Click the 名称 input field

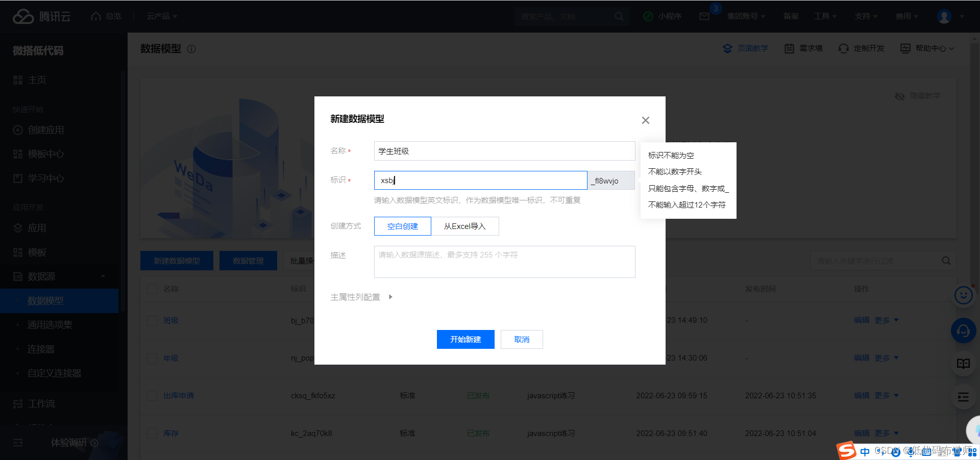505,151
